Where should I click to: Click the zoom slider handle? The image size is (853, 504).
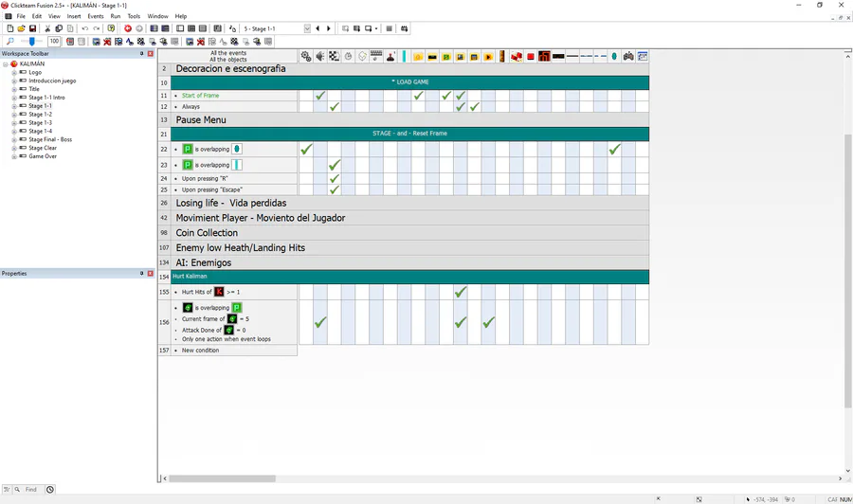point(32,42)
